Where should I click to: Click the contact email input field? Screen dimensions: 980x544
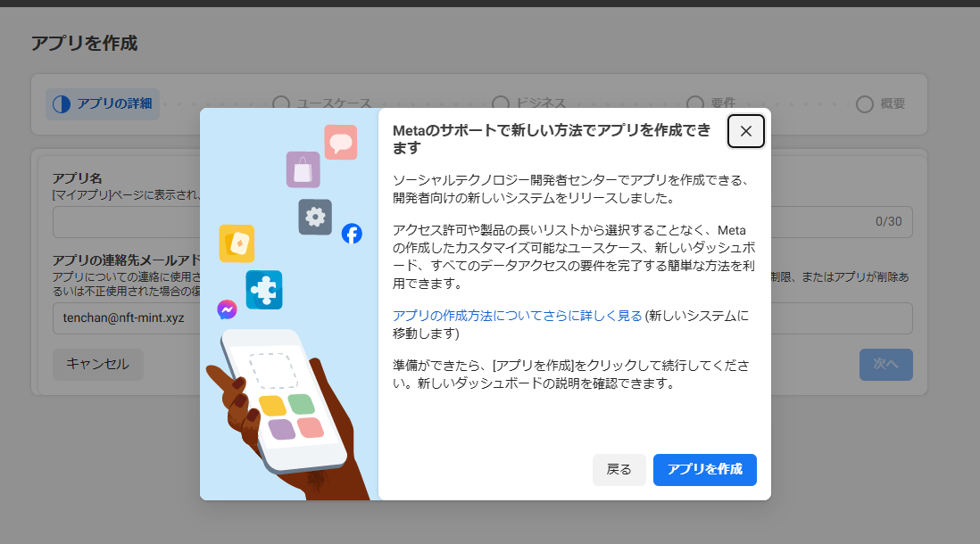click(x=125, y=317)
